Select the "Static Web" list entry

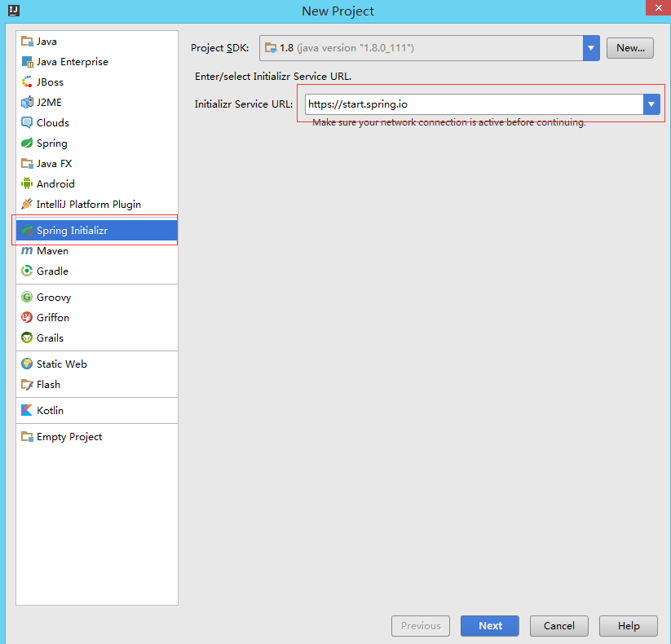click(97, 364)
